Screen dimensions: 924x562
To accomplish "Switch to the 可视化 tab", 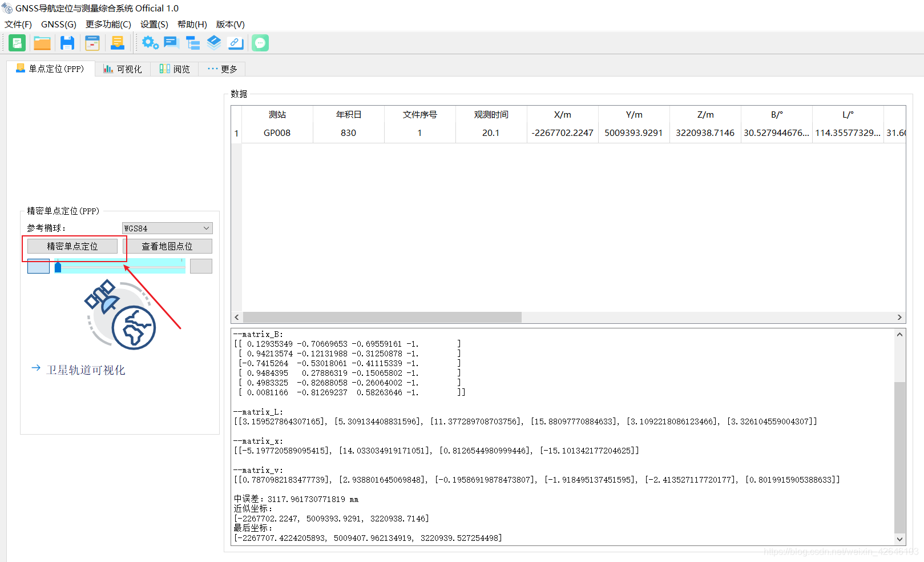I will coord(123,69).
